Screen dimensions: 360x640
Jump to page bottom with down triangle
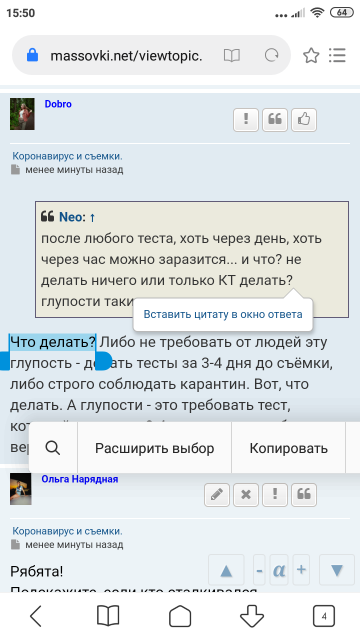[x=337, y=570]
